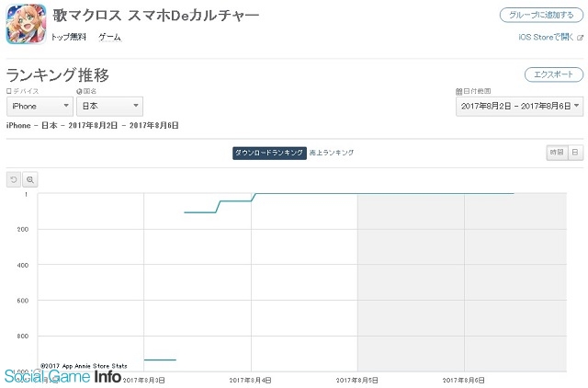Click the rank 1 line on chart

pyautogui.click(x=384, y=194)
